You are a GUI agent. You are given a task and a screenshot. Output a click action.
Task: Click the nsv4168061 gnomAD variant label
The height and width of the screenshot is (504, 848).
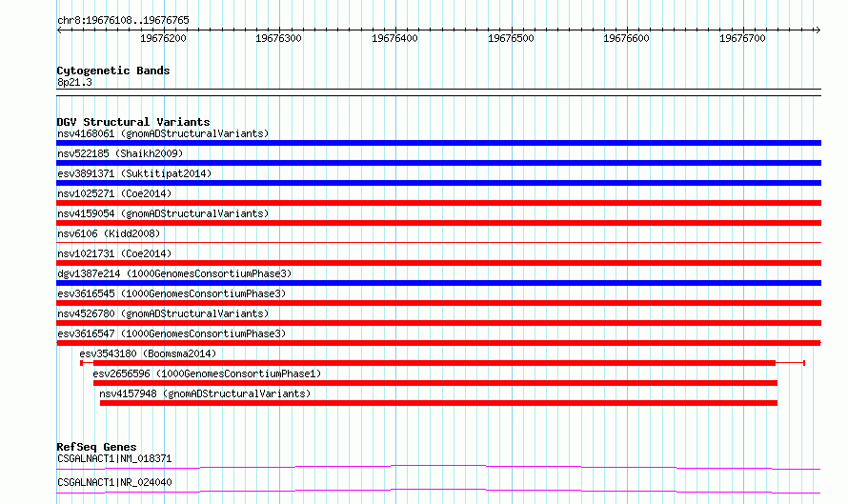coord(163,133)
